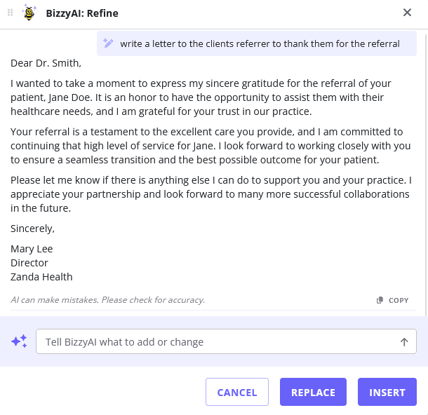Copy the generated letter with COPY
Screen dimensions: 428x415
point(392,300)
